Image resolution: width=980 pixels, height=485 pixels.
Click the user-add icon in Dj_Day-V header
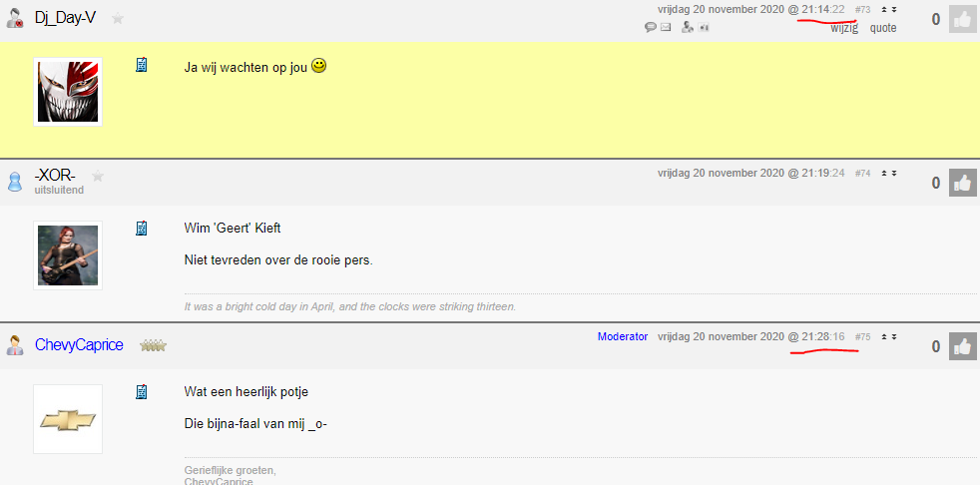(x=688, y=27)
